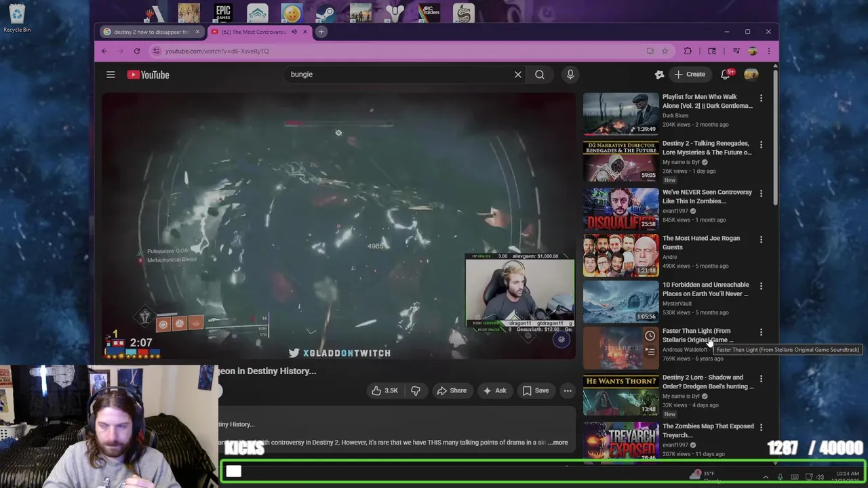This screenshot has height=488, width=868.
Task: Add Faster Than Light to queue
Action: pyautogui.click(x=650, y=352)
